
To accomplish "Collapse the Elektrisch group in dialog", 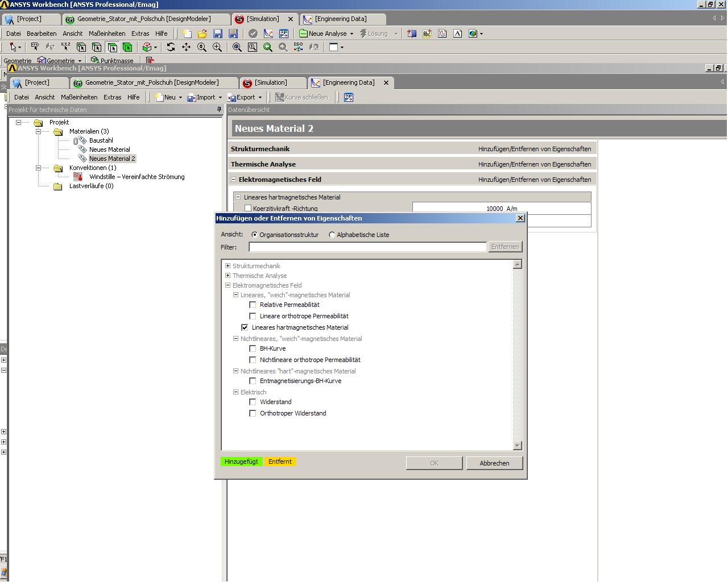I will 235,392.
